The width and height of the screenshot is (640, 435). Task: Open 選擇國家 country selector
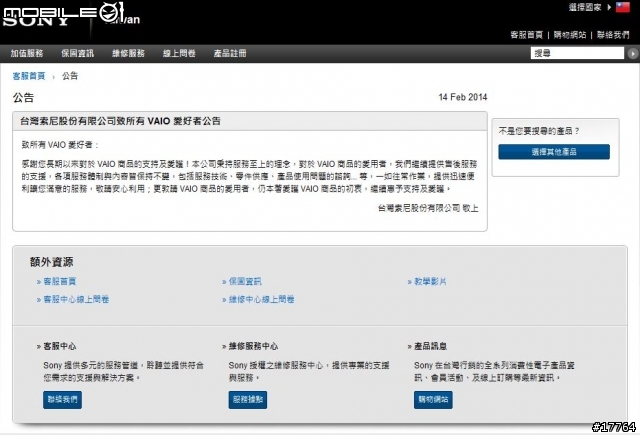coord(585,7)
